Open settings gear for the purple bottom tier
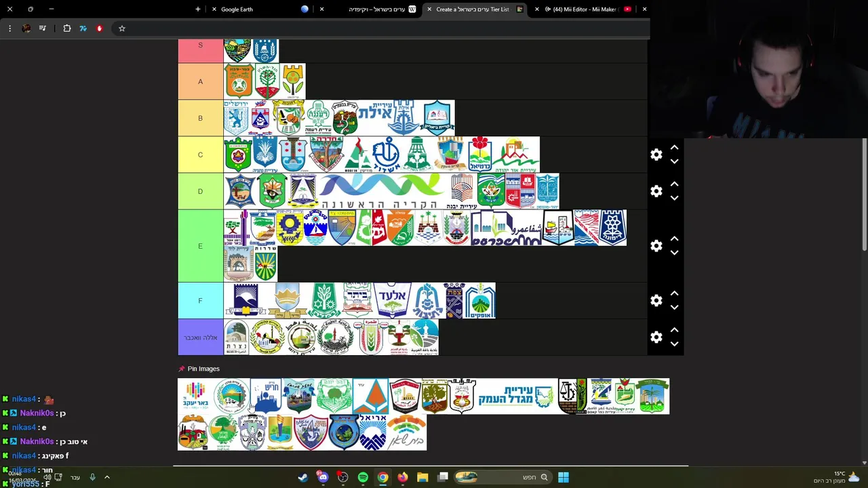The width and height of the screenshot is (868, 488). [x=656, y=337]
